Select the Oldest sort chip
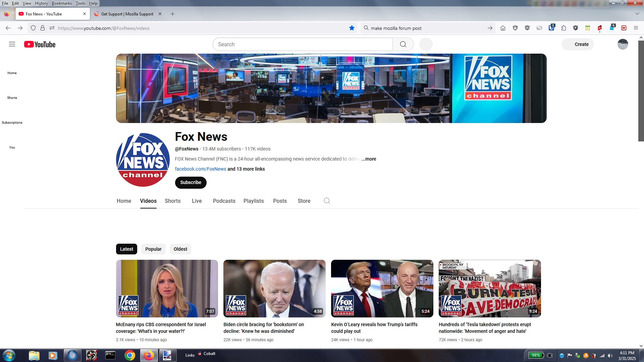The width and height of the screenshot is (644, 362). (180, 249)
